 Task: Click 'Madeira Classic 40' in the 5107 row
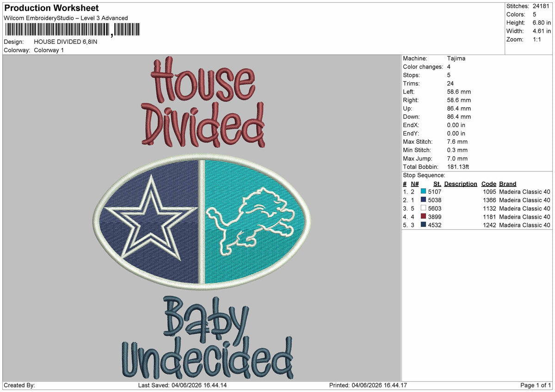tap(524, 192)
